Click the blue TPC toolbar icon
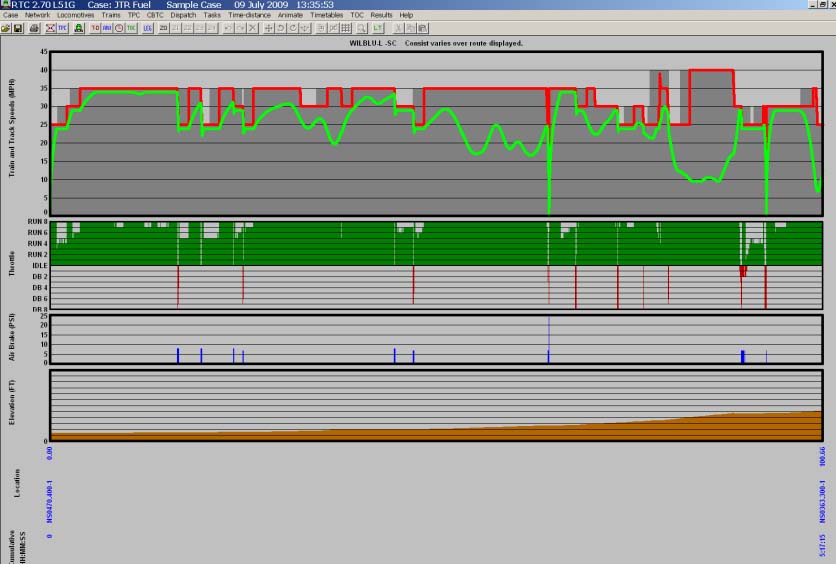This screenshot has height=564, width=836. pos(62,28)
